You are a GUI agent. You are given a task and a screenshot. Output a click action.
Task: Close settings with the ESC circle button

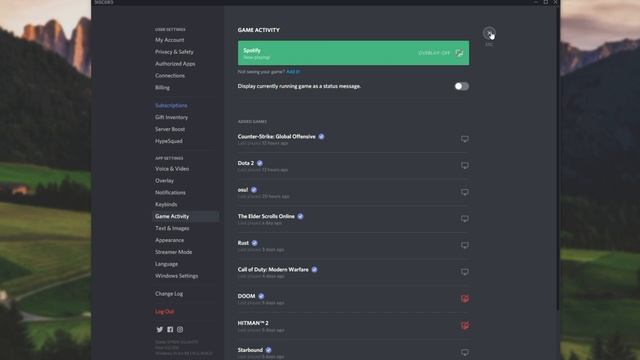489,33
